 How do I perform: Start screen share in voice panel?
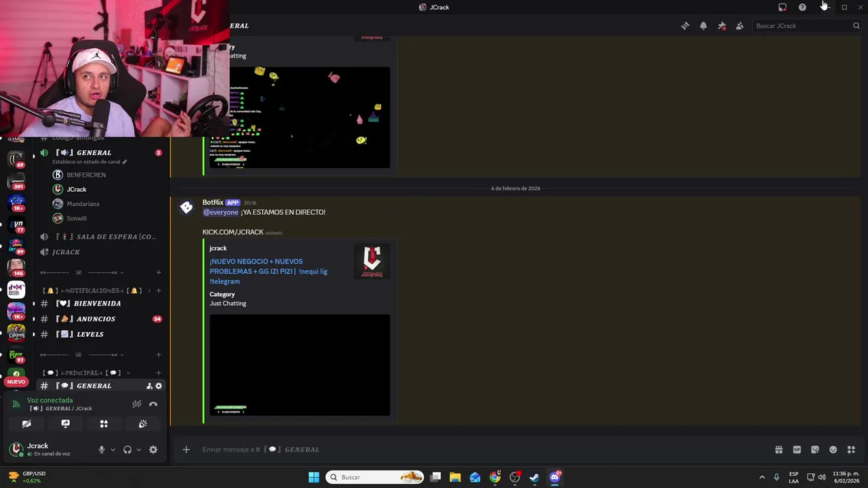click(x=65, y=424)
